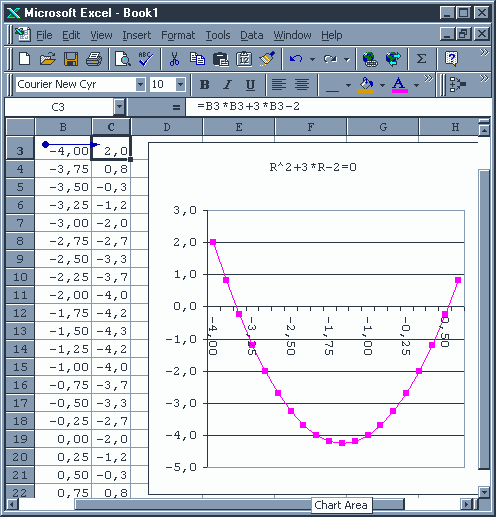Open the Window menu

292,35
